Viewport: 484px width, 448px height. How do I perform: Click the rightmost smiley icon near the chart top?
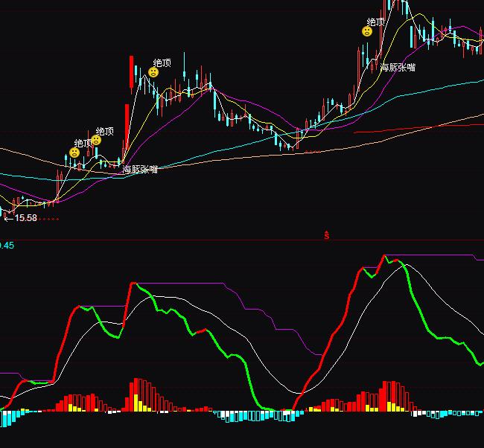[x=367, y=31]
